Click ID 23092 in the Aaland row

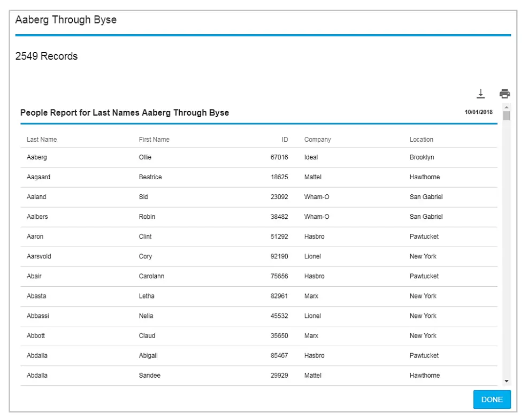point(279,197)
